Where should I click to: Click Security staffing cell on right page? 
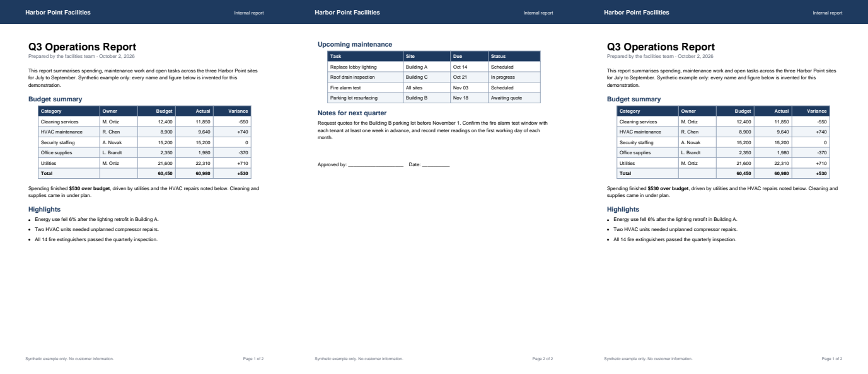point(648,142)
